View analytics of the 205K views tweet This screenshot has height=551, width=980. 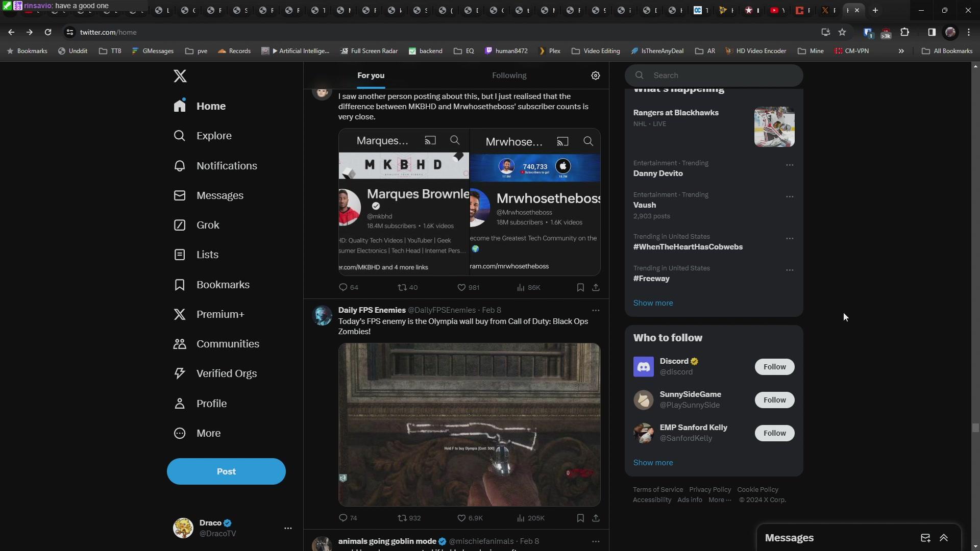(531, 518)
